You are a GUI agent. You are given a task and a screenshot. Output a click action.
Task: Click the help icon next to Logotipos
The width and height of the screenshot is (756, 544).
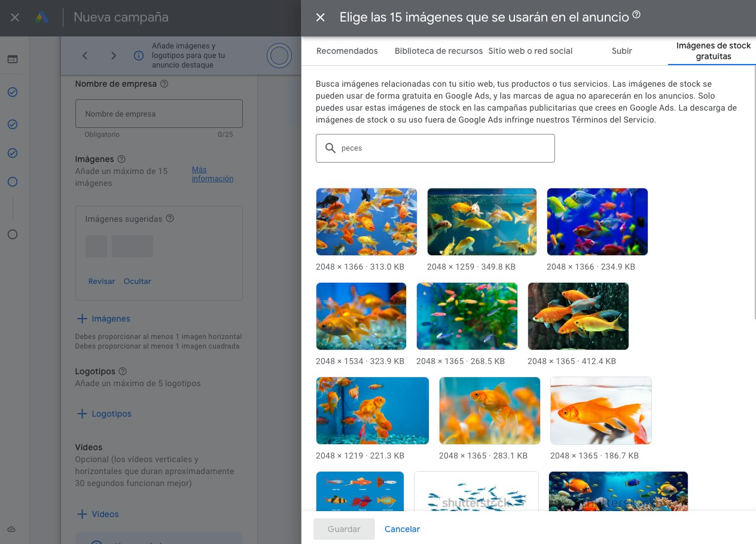(x=123, y=371)
